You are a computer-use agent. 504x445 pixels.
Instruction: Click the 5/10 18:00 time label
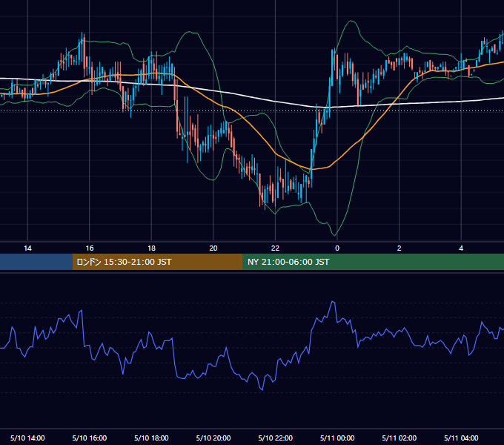[151, 438]
